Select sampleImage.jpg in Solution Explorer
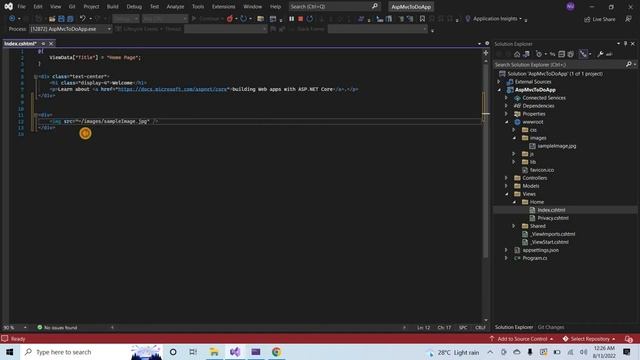This screenshot has height=360, width=640. (x=557, y=146)
